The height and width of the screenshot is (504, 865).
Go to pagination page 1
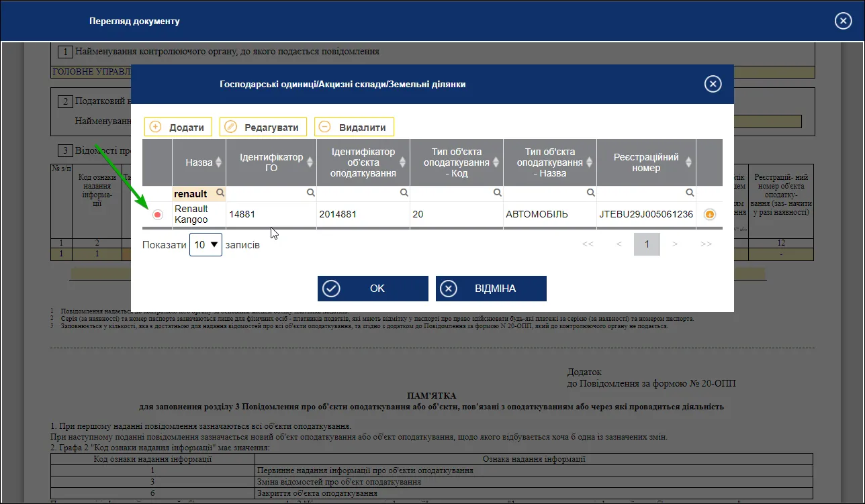pos(647,244)
